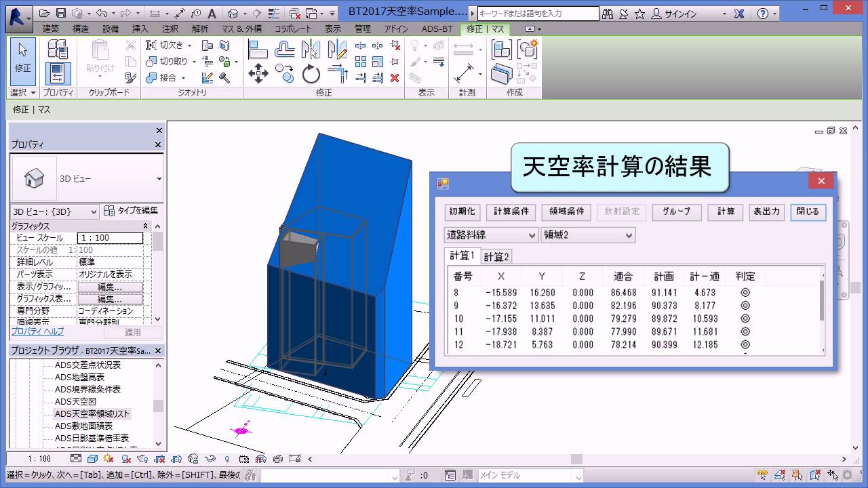
Task: Toggle Select Underlay Elements icon in status bar
Action: coord(781,475)
